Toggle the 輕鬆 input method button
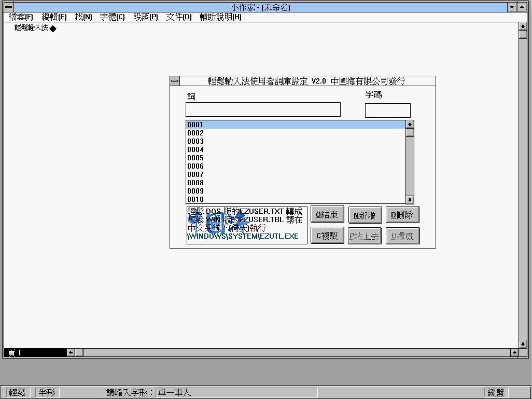 (x=18, y=392)
